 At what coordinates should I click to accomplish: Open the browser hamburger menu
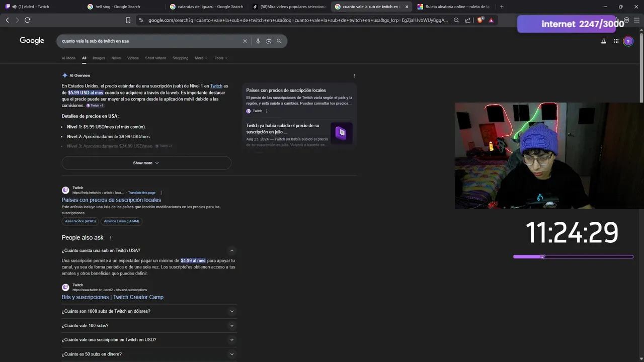tap(636, 20)
